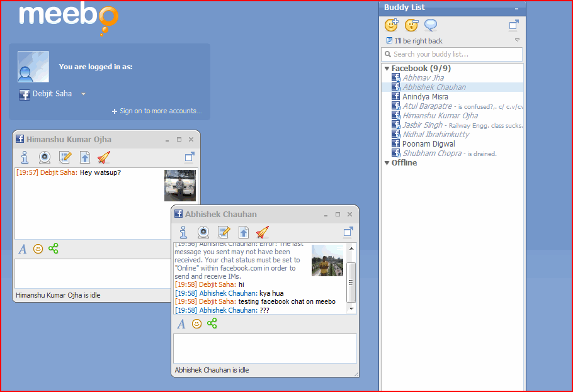Click the Facebook icon beside Debjit Saha
This screenshot has height=392, width=573.
(x=25, y=94)
